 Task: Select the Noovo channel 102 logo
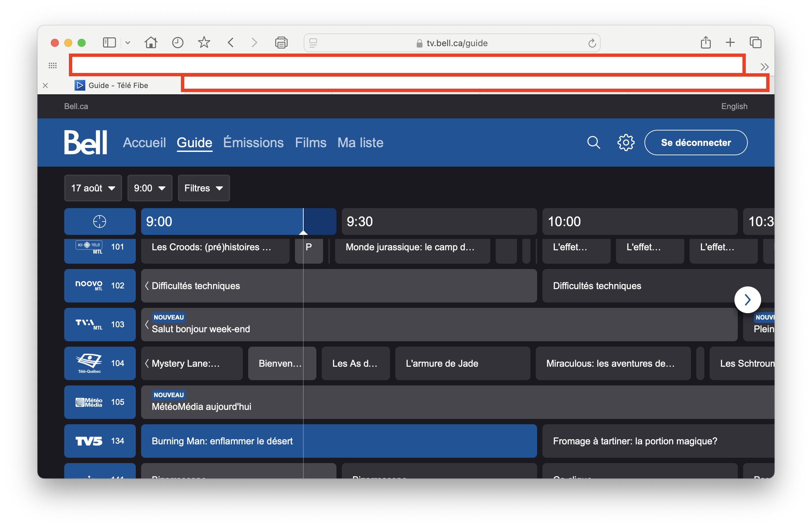pyautogui.click(x=89, y=285)
